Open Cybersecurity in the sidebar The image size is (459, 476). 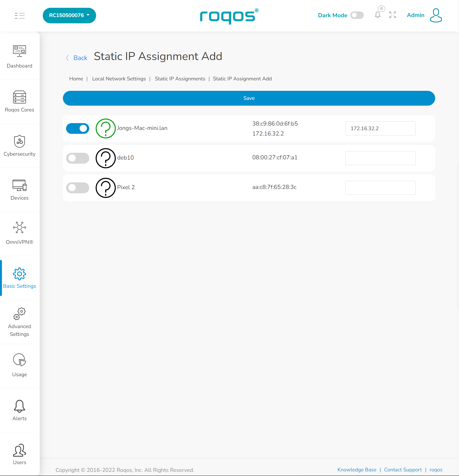tap(19, 145)
